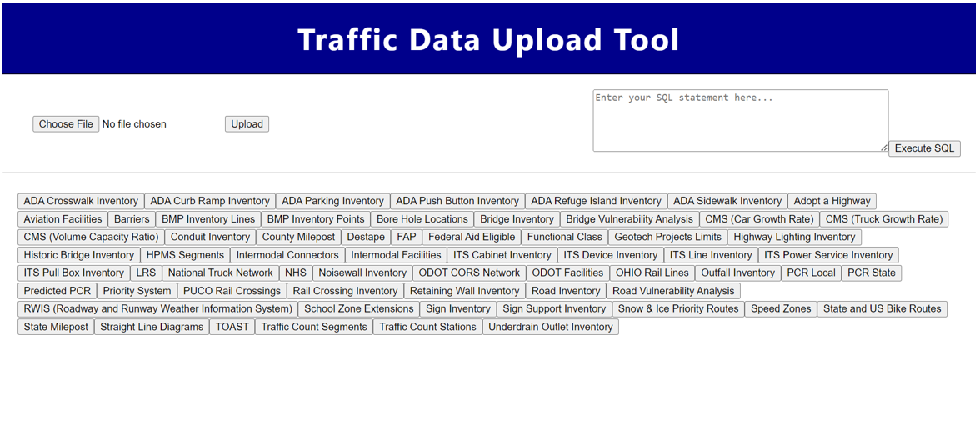Image resolution: width=980 pixels, height=426 pixels.
Task: Select Aviation Facilities
Action: click(x=62, y=219)
